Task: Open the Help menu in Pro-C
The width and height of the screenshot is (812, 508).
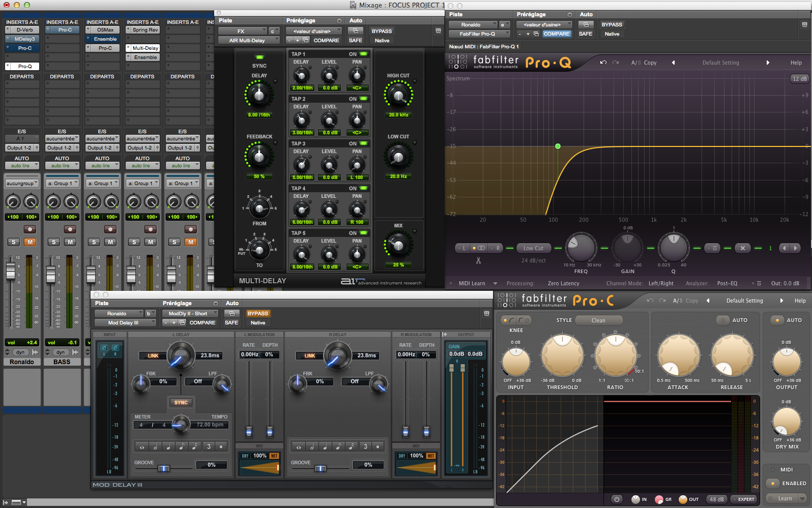Action: (x=800, y=301)
